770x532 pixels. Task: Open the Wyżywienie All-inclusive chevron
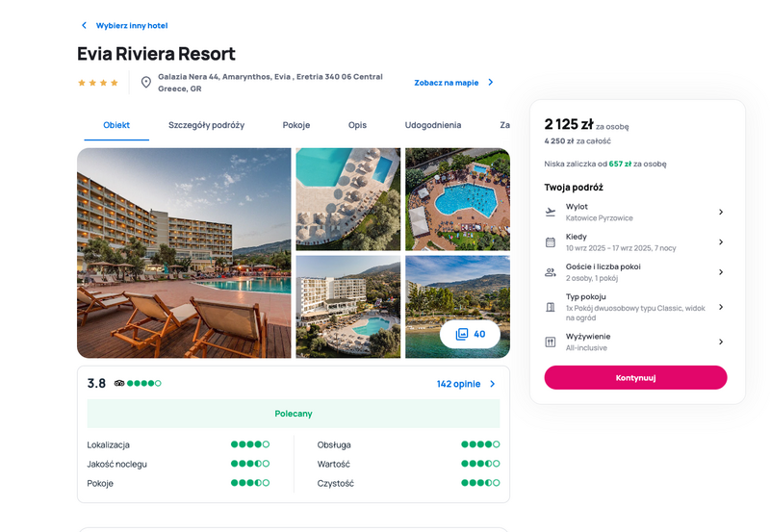point(720,342)
